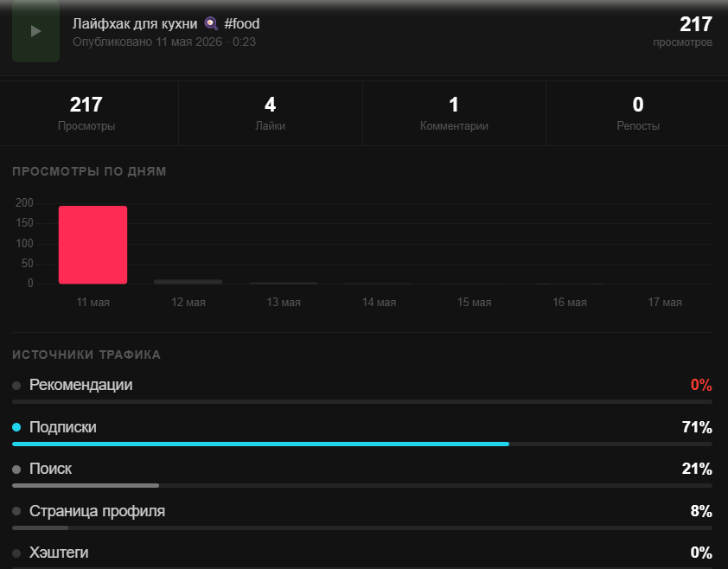Select the Комментарии stat card
Viewport: 728px width, 569px height.
(x=454, y=113)
